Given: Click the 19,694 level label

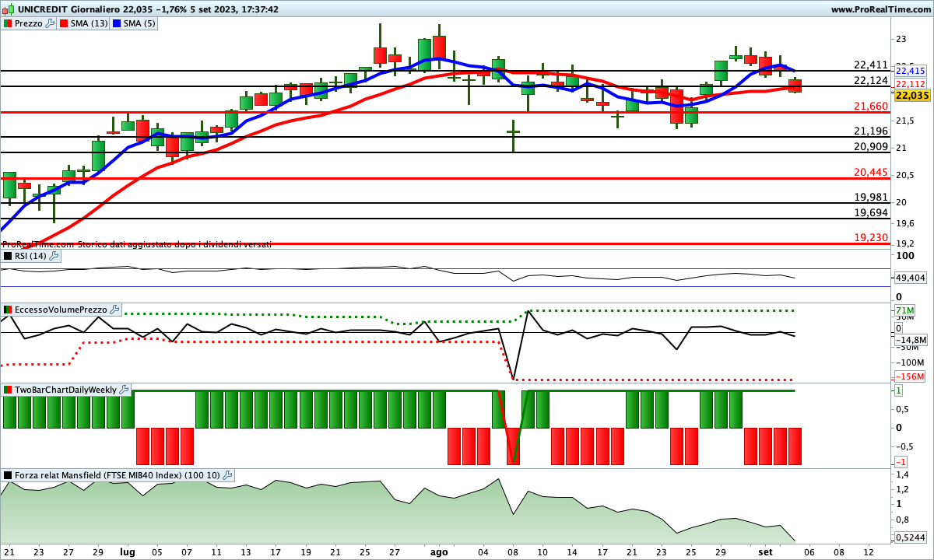Looking at the screenshot, I should pos(871,212).
